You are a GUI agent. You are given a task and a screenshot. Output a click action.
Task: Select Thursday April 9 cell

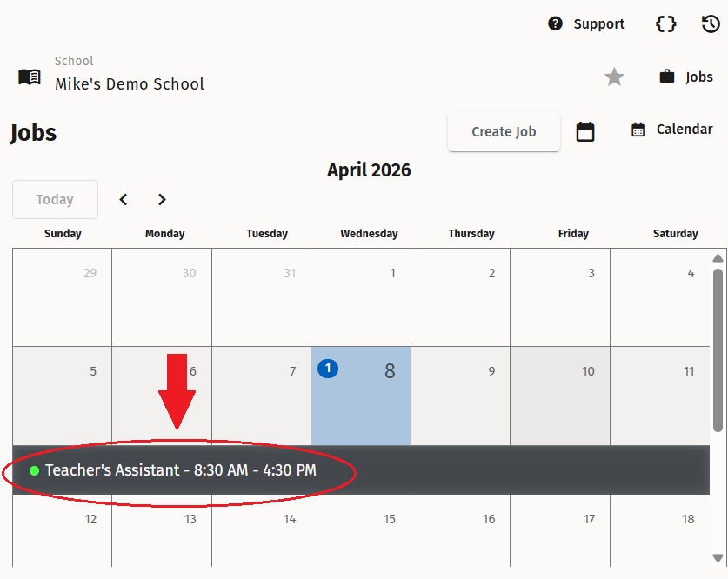coord(460,396)
